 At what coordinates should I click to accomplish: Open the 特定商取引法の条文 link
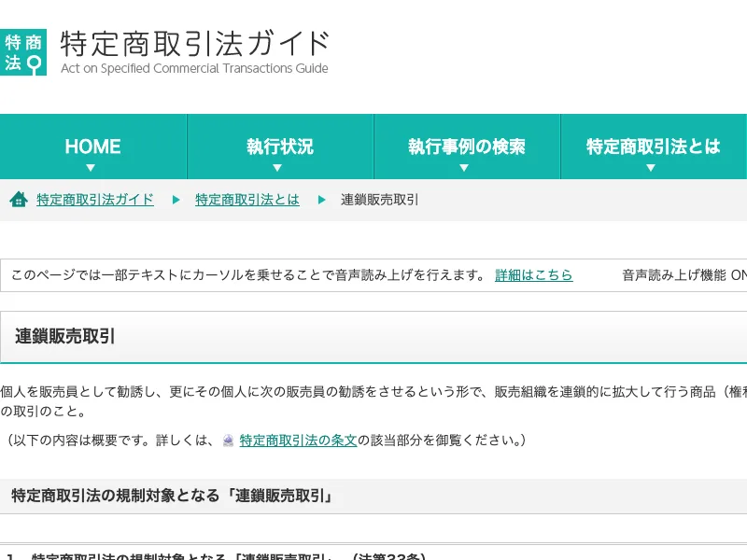[x=298, y=440]
